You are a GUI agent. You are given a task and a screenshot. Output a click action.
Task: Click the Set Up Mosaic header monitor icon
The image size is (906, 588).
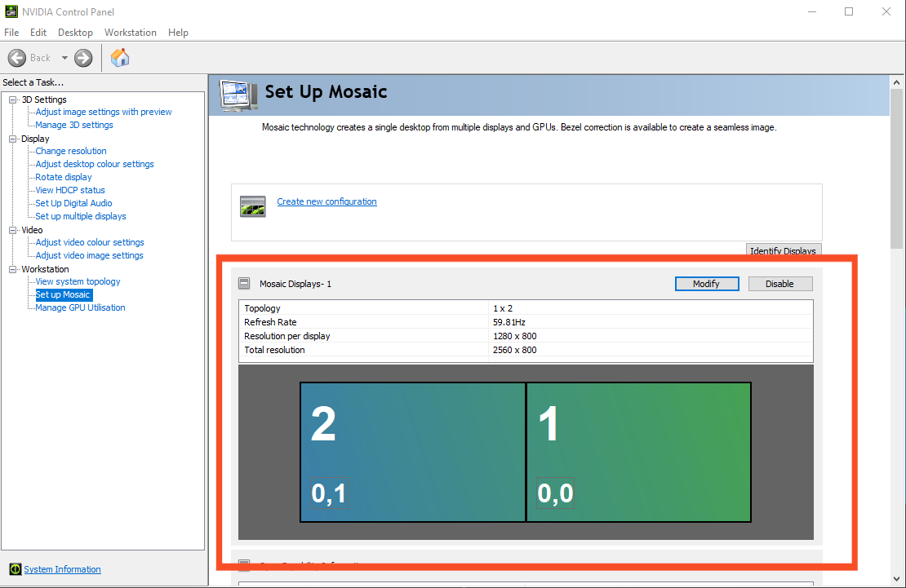[238, 96]
